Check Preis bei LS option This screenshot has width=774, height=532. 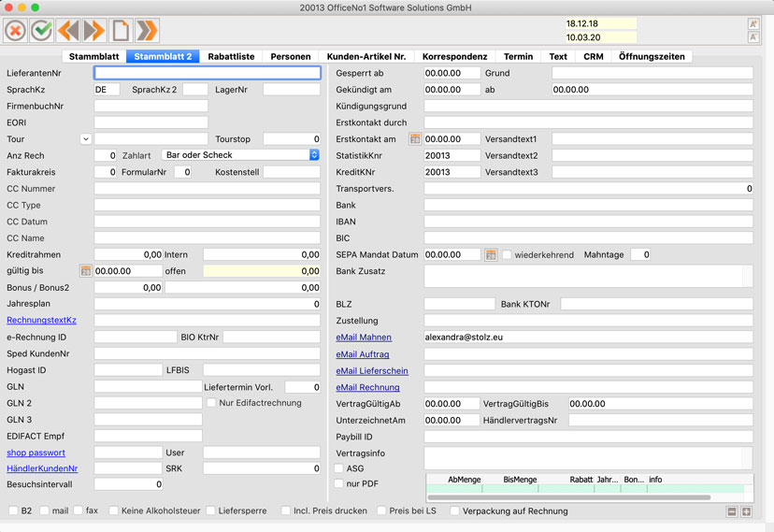click(381, 510)
